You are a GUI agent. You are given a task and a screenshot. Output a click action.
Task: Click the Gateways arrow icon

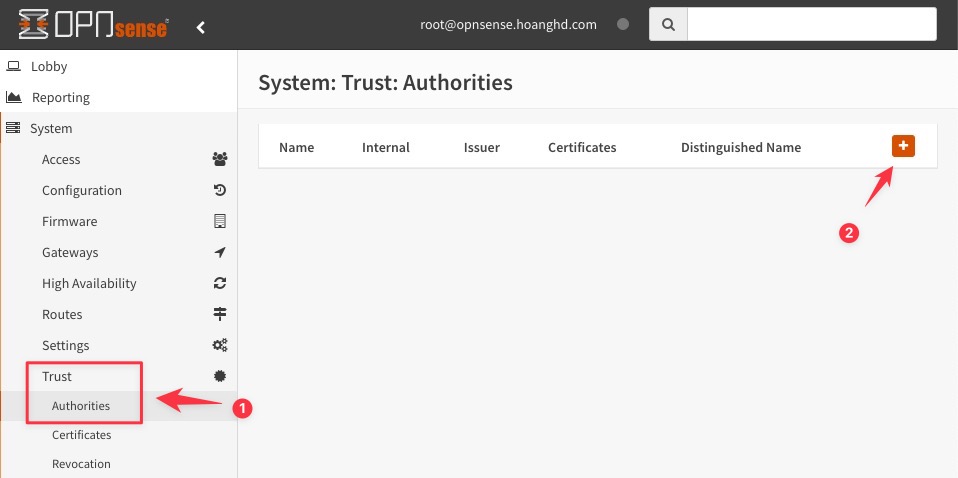(x=220, y=252)
